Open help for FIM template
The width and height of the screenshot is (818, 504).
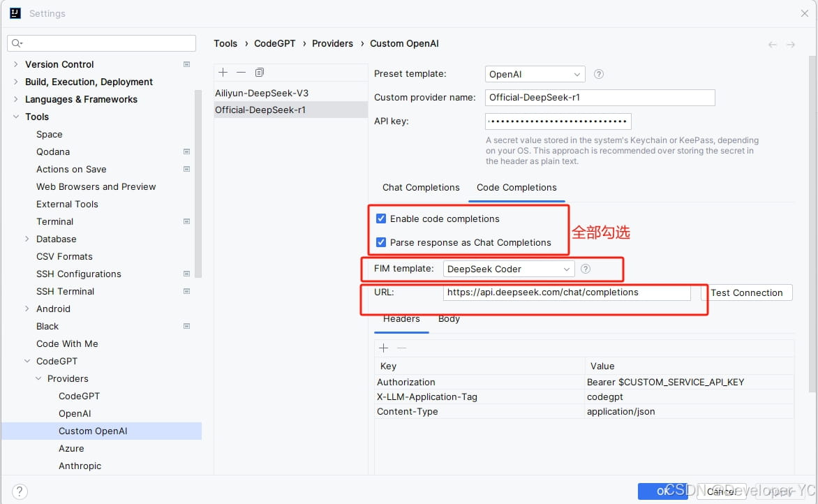click(x=586, y=269)
